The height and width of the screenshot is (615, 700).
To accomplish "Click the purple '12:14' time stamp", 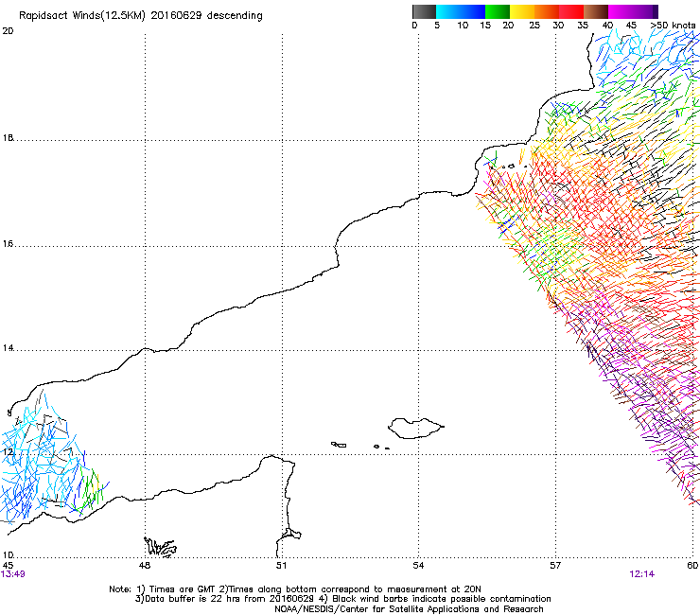I will click(x=642, y=574).
